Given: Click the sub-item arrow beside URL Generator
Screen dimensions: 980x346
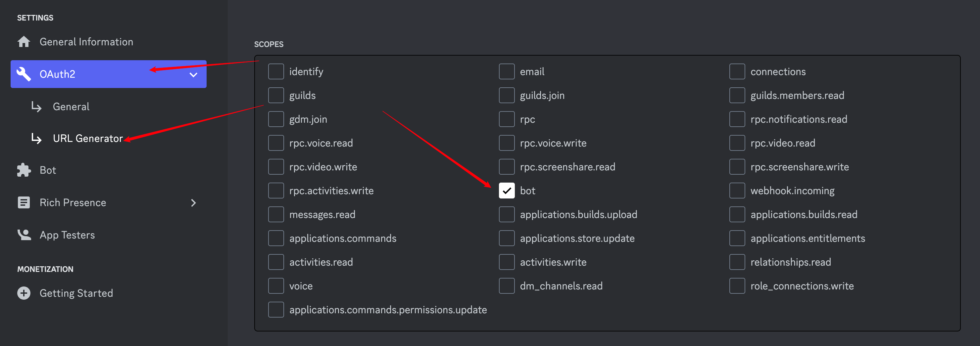Looking at the screenshot, I should coord(36,138).
